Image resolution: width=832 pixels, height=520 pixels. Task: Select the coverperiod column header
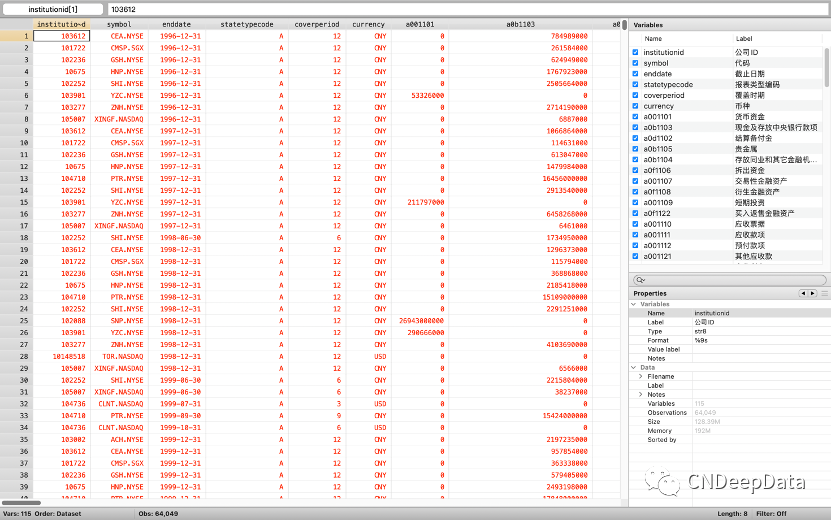[317, 24]
